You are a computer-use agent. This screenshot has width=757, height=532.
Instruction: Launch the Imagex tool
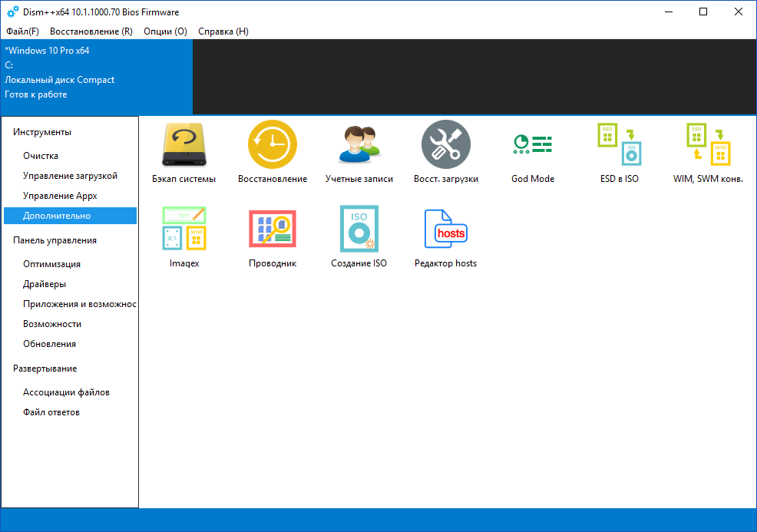tap(184, 237)
